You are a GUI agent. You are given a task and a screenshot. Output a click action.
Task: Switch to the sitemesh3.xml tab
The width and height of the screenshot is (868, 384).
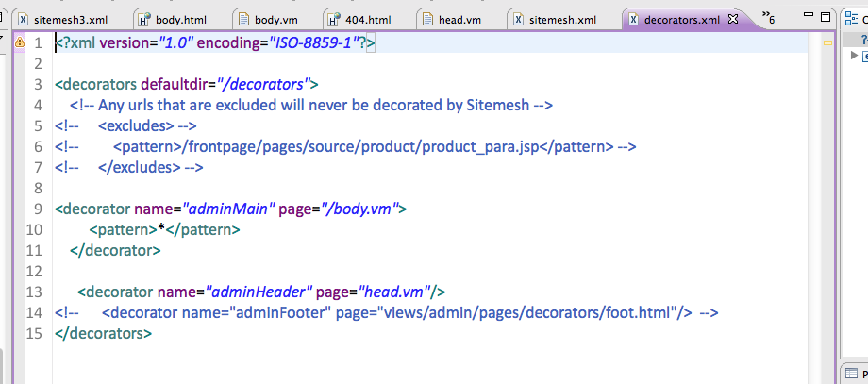[x=71, y=20]
